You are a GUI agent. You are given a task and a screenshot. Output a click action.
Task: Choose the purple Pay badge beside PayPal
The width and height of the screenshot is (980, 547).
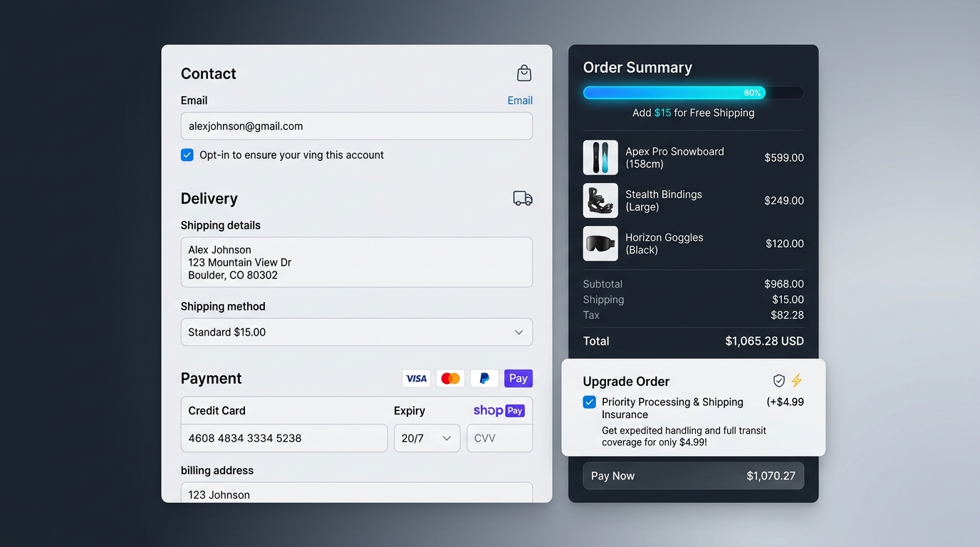coord(518,378)
